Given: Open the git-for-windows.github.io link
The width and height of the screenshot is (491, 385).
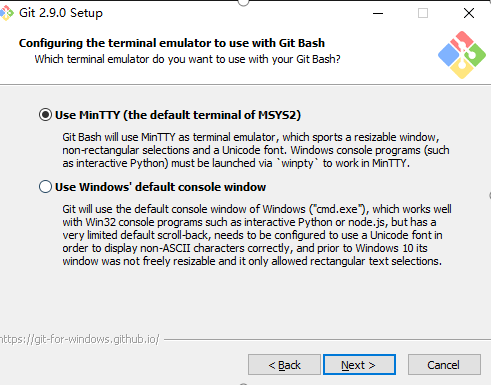Looking at the screenshot, I should pyautogui.click(x=80, y=339).
